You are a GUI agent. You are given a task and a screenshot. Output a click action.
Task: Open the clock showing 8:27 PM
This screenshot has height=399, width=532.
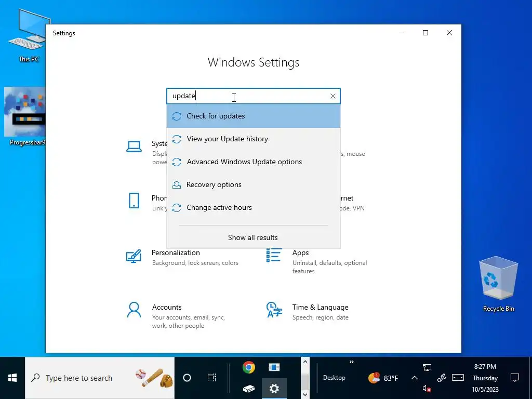[x=485, y=378]
